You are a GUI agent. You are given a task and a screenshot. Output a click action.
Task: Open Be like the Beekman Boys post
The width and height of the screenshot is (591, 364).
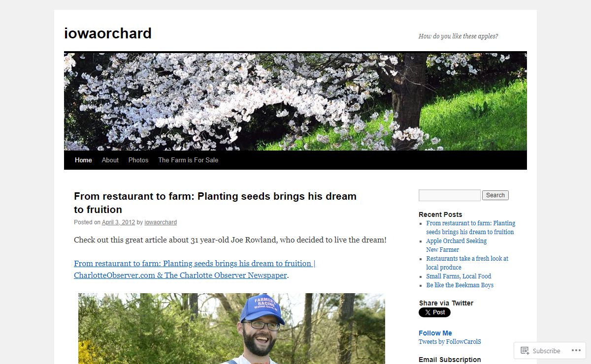pos(460,285)
